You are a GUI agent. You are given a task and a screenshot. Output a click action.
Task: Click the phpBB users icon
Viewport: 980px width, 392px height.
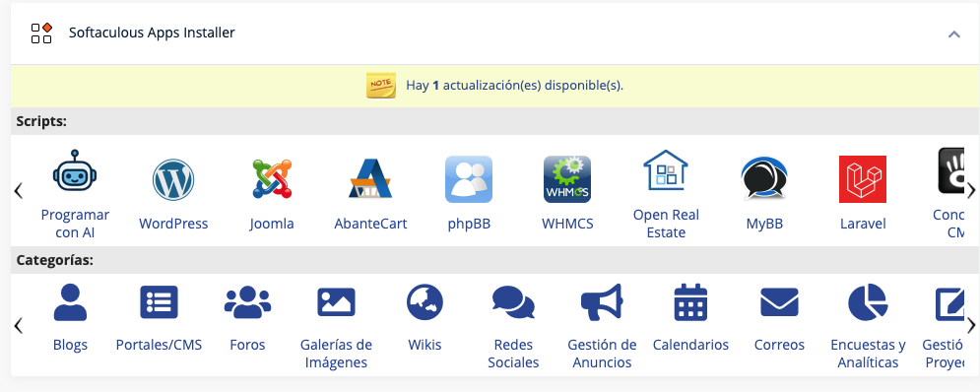point(469,179)
